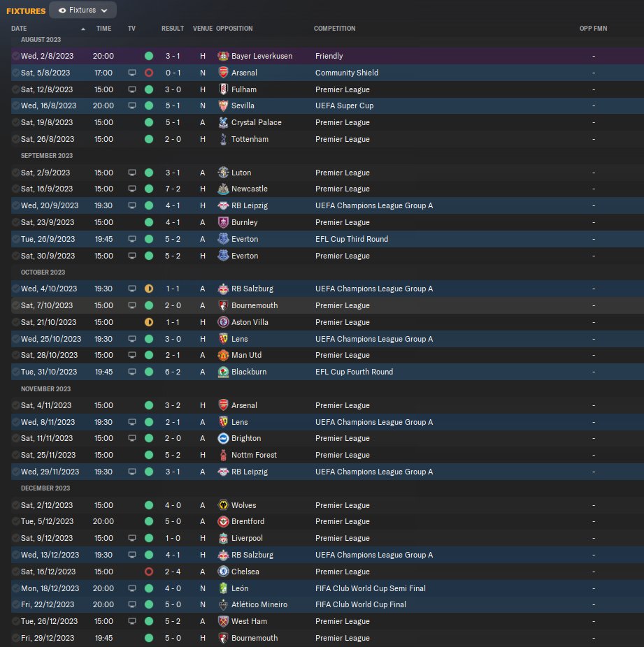Click the Burnley club badge

point(223,222)
